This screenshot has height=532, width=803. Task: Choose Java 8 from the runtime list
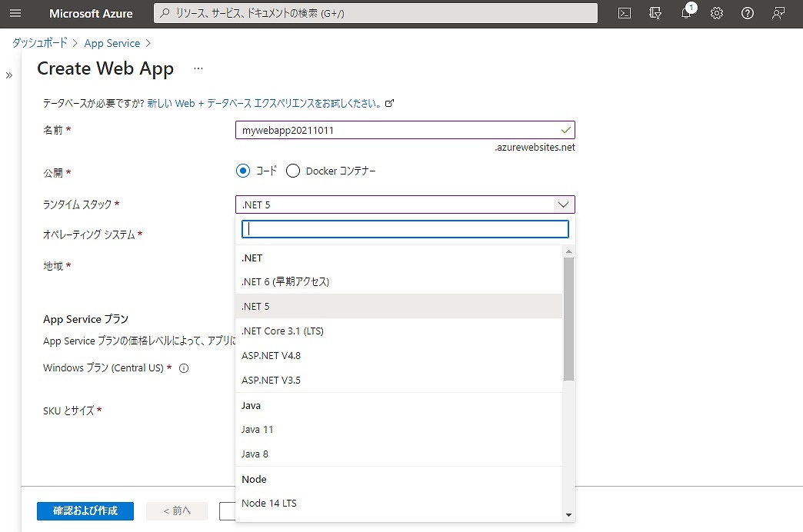pos(399,454)
